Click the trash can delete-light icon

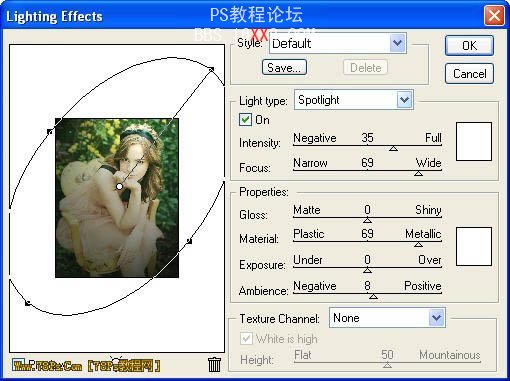point(214,364)
